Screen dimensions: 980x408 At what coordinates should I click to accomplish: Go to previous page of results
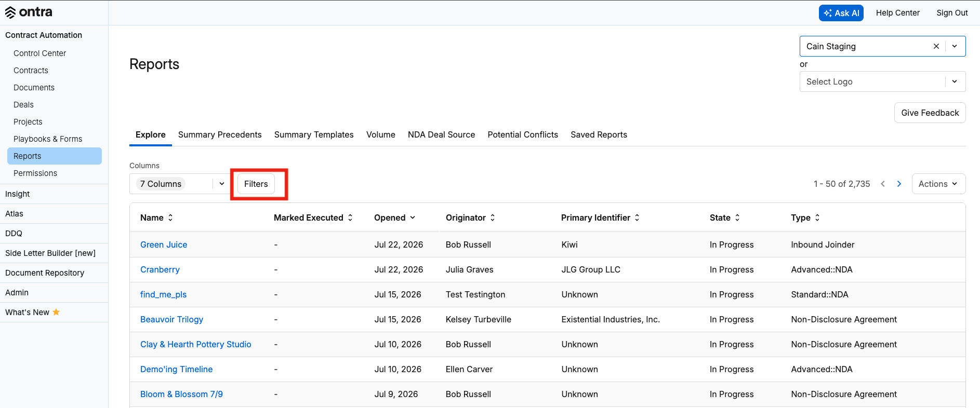tap(883, 184)
